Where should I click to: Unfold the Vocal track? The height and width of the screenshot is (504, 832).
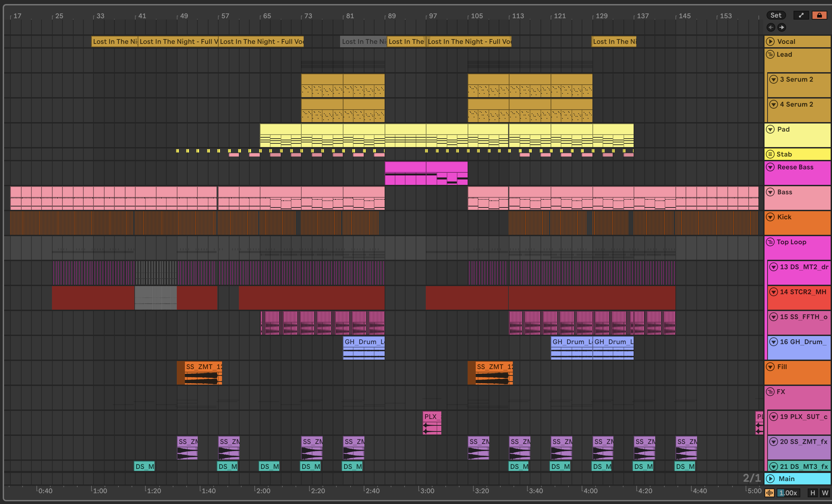pos(770,41)
